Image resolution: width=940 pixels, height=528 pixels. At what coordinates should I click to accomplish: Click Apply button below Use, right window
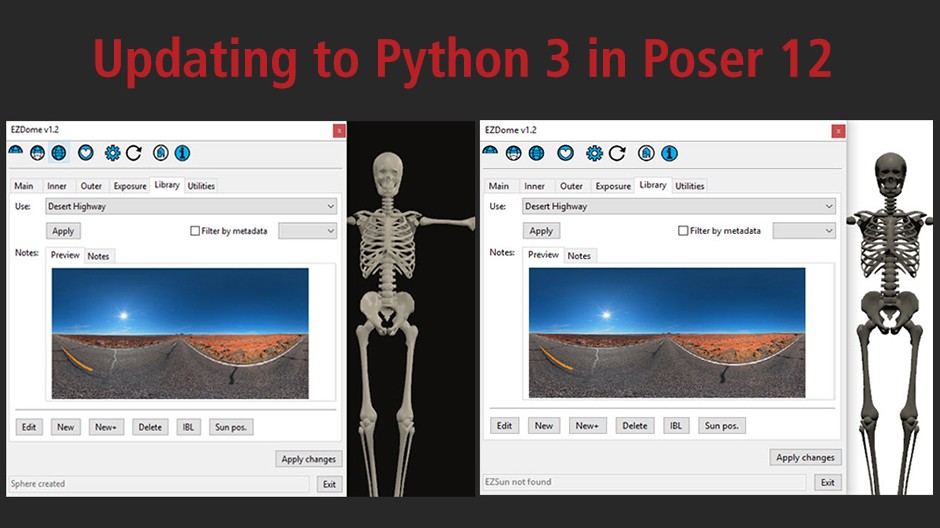(x=541, y=231)
